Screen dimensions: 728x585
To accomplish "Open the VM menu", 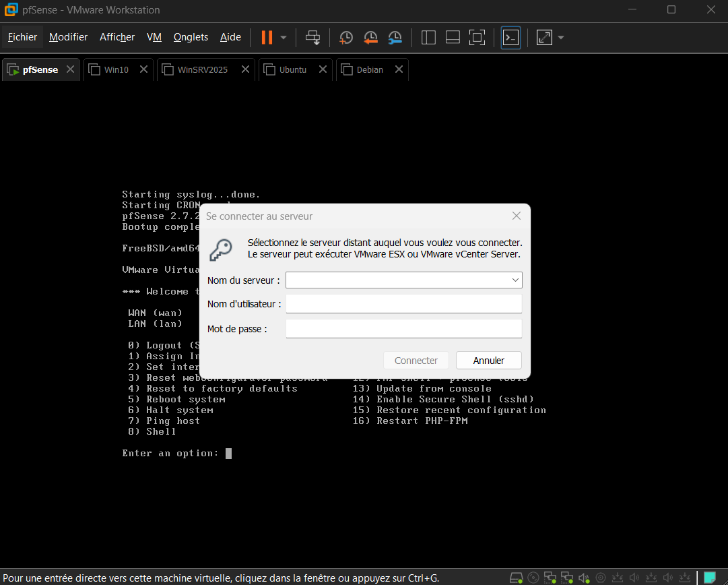I will 154,37.
